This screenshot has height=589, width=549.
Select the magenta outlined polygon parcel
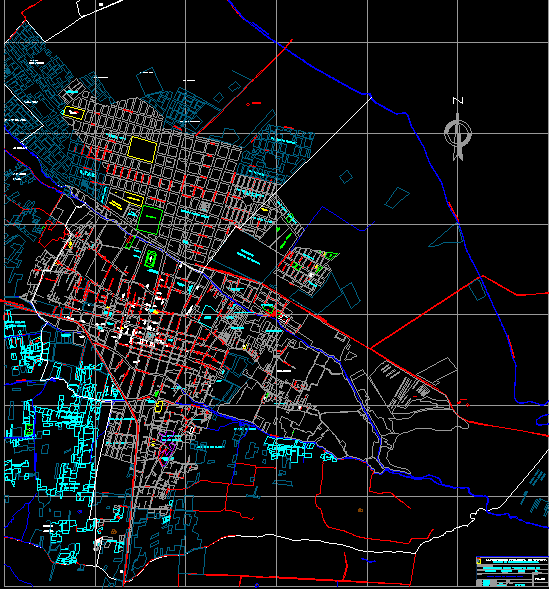tap(167, 448)
